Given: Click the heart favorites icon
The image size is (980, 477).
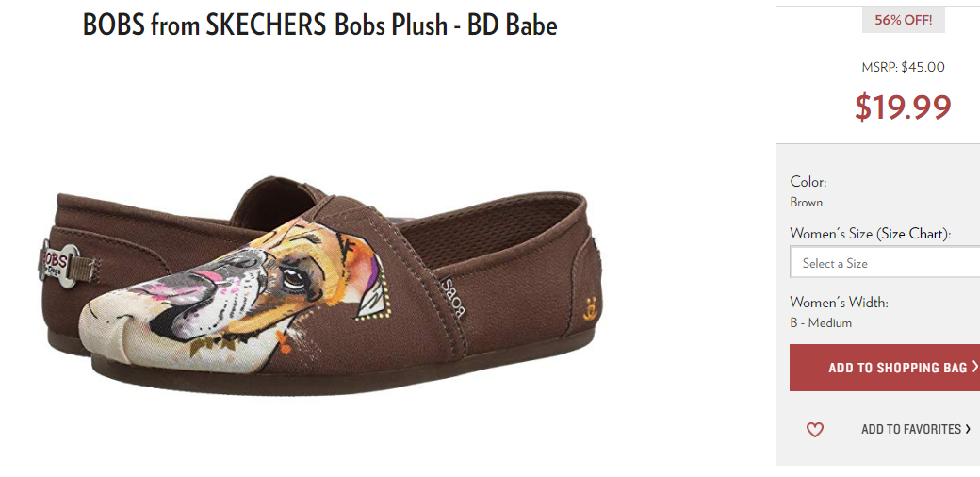Looking at the screenshot, I should [814, 430].
